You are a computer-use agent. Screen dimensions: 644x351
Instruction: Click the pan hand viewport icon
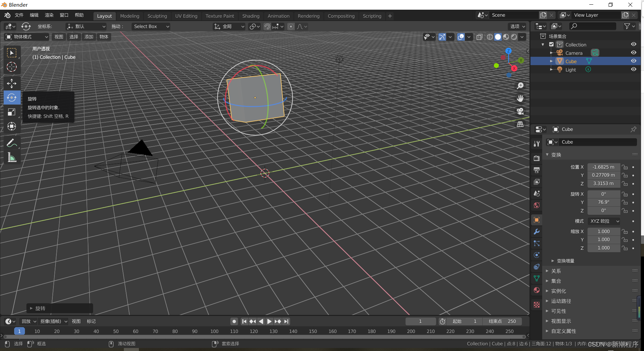coord(520,99)
